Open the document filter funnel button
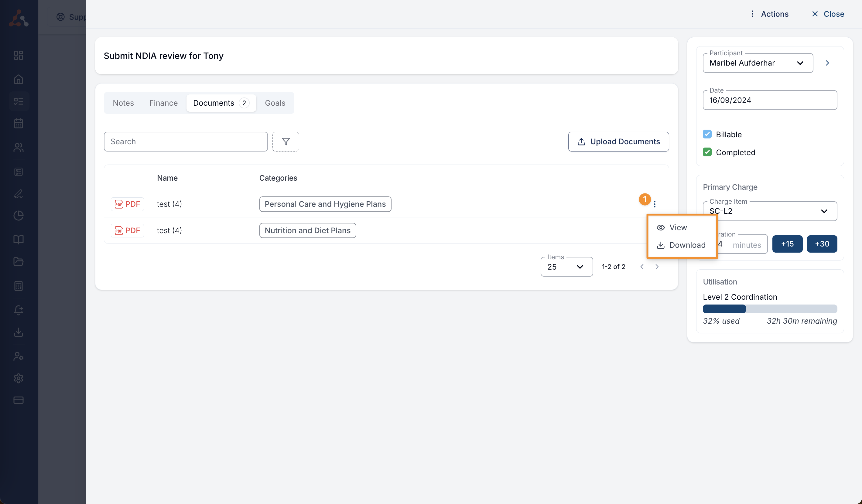Image resolution: width=862 pixels, height=504 pixels. point(286,141)
